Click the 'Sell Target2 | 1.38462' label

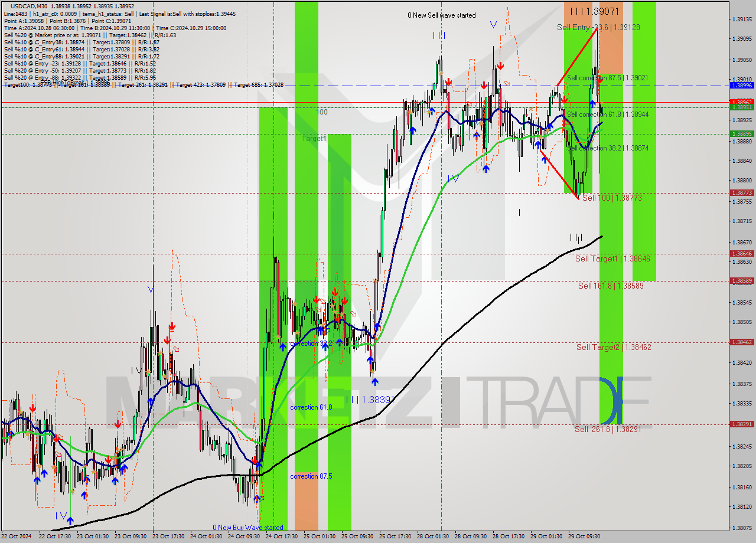tap(614, 347)
